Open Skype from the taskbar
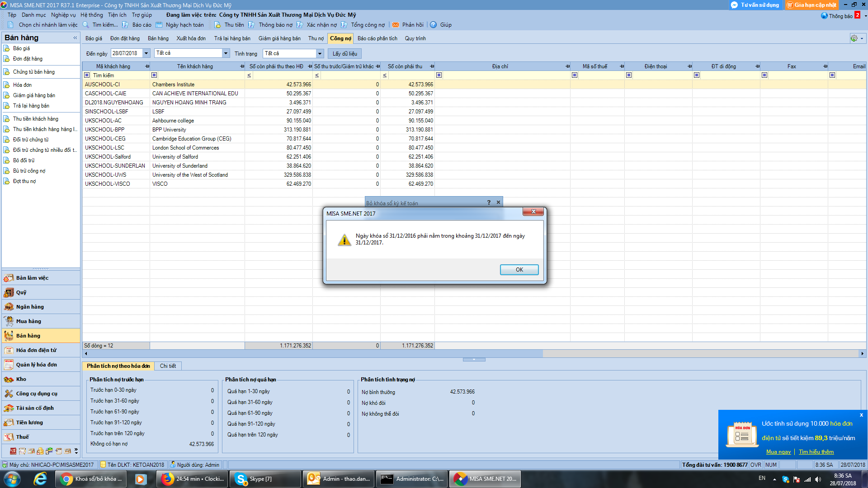This screenshot has height=488, width=868. [x=265, y=479]
